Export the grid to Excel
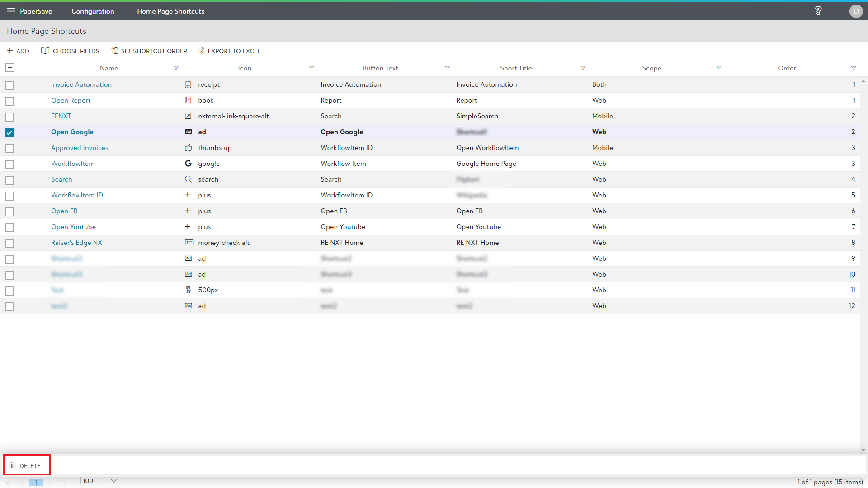The height and width of the screenshot is (488, 868). [229, 51]
